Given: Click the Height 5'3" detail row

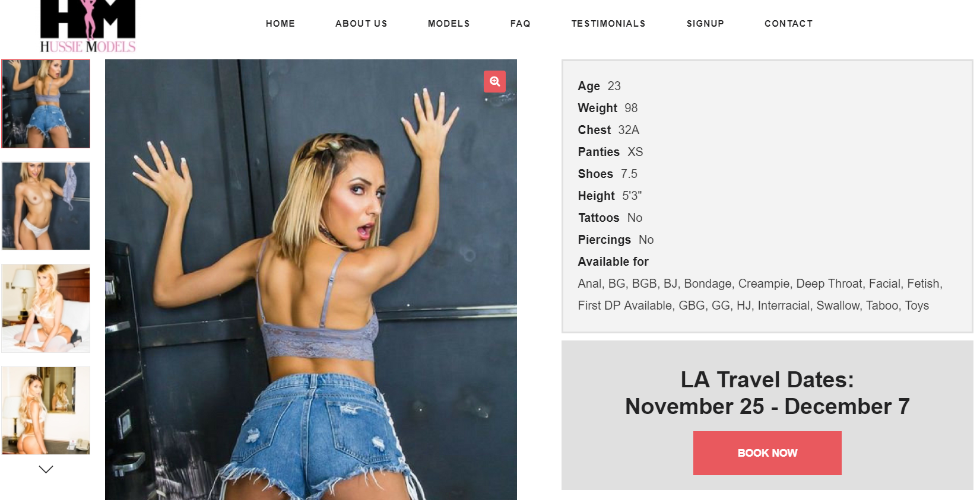Looking at the screenshot, I should (610, 196).
